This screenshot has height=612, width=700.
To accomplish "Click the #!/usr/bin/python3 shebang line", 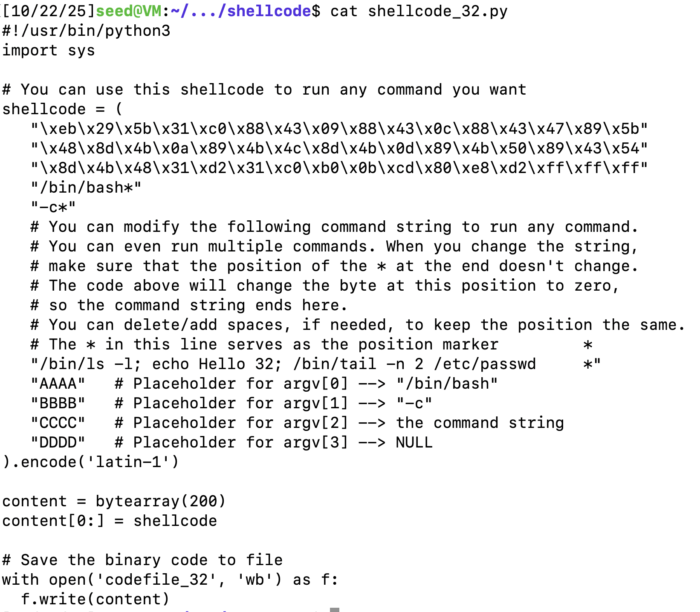I will point(86,31).
